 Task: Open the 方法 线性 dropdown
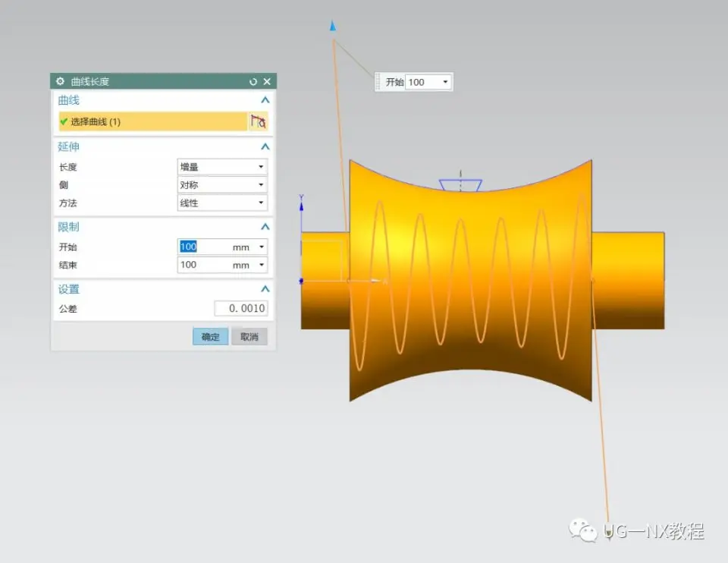[222, 203]
